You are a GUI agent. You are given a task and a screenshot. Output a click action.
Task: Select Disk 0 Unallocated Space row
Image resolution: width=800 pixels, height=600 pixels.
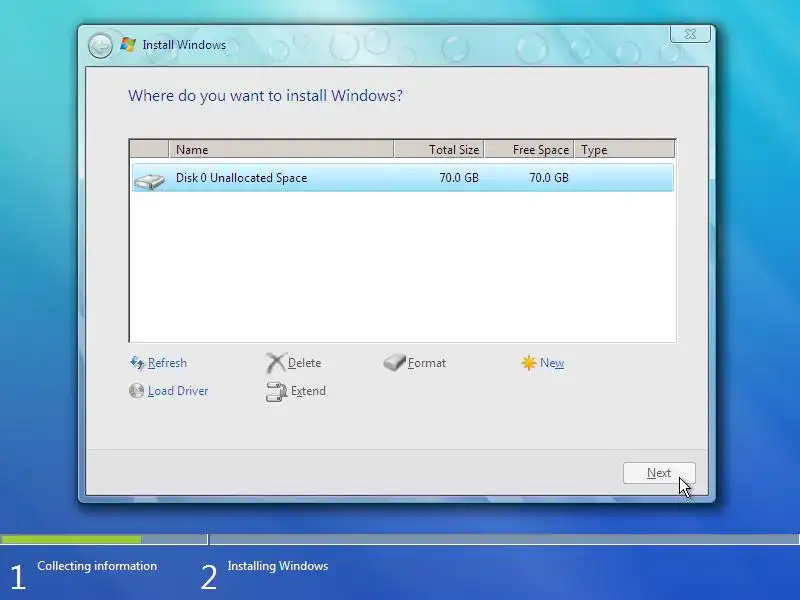coord(403,178)
